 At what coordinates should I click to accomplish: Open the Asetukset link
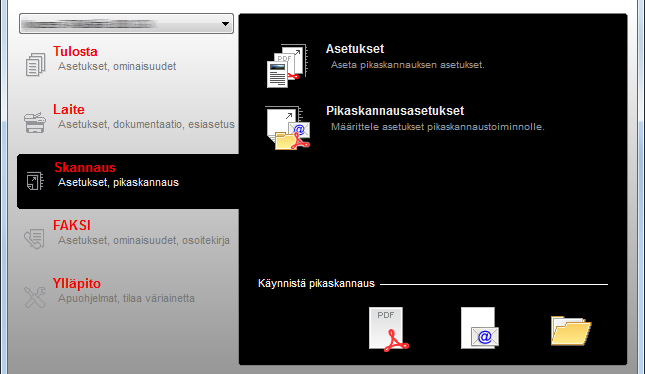pyautogui.click(x=355, y=49)
